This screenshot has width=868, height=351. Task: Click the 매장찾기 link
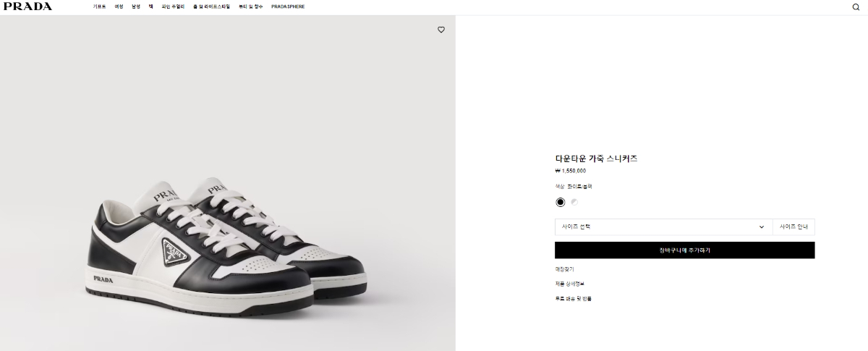(x=564, y=269)
